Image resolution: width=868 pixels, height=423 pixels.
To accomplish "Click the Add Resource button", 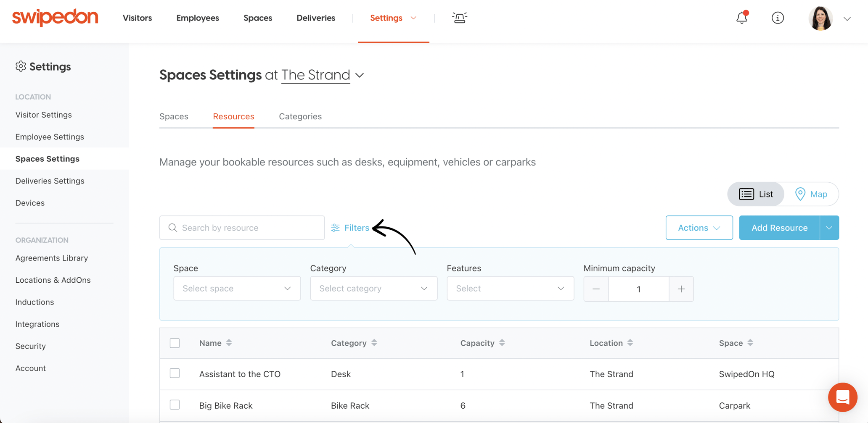I will tap(779, 228).
